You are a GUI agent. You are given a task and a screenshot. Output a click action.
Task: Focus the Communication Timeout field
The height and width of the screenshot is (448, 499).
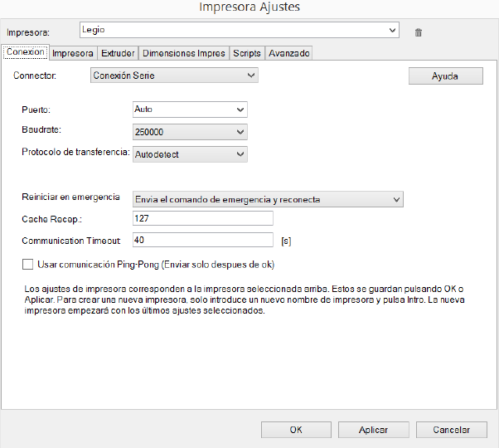pos(202,241)
